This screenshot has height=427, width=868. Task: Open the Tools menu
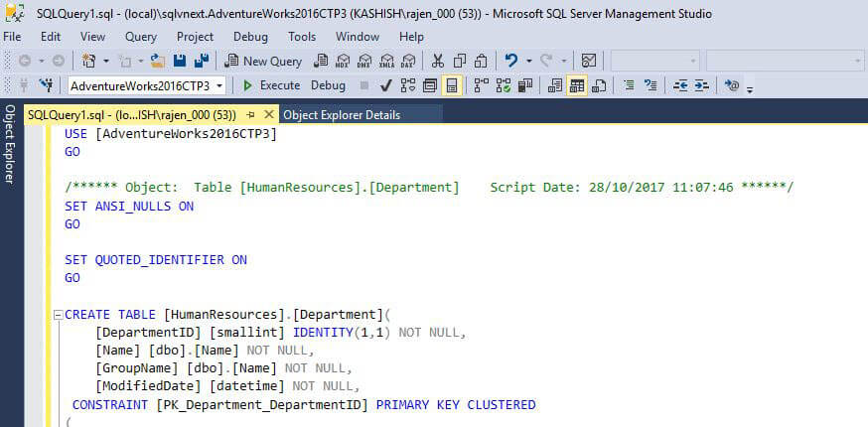point(302,37)
